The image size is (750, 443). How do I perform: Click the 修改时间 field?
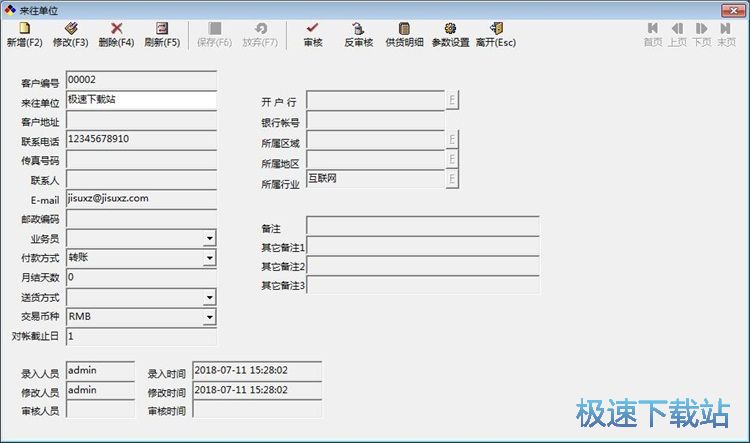click(x=257, y=390)
